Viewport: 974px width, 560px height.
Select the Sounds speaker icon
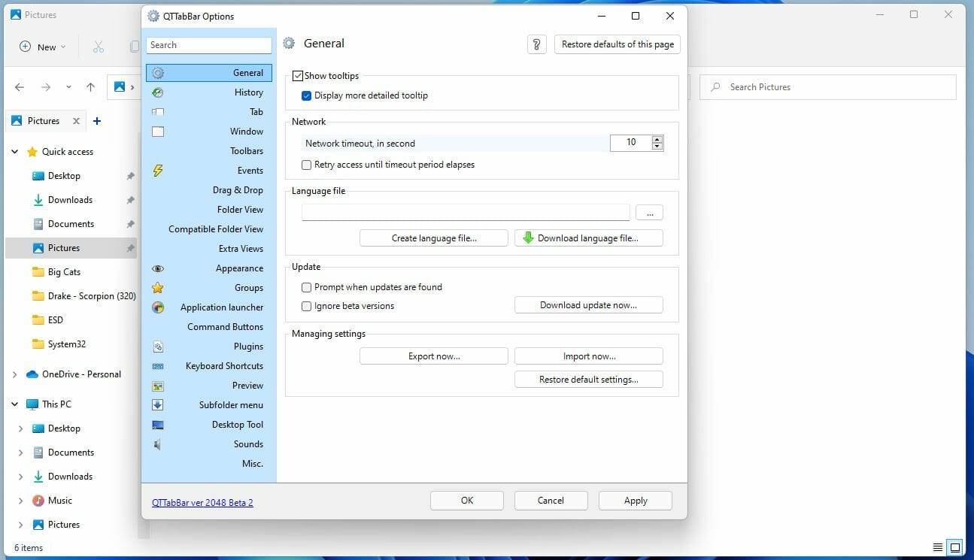click(x=157, y=444)
